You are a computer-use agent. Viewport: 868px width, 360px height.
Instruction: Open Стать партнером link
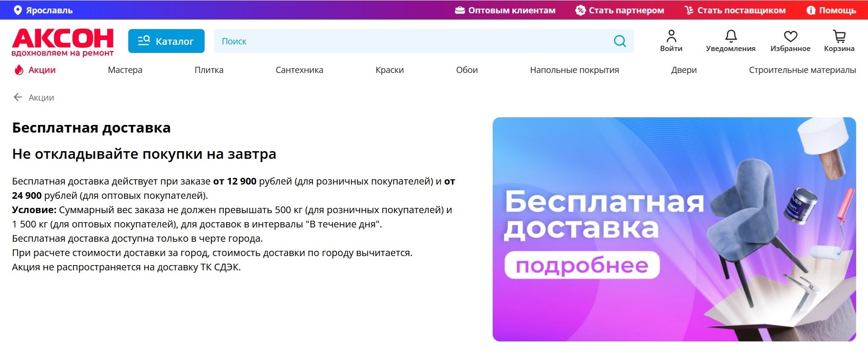point(626,10)
